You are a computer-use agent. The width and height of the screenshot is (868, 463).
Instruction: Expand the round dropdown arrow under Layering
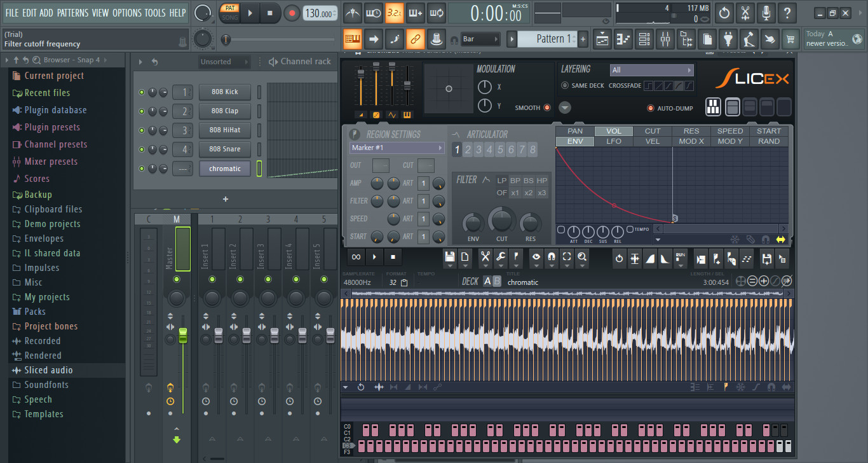tap(565, 107)
